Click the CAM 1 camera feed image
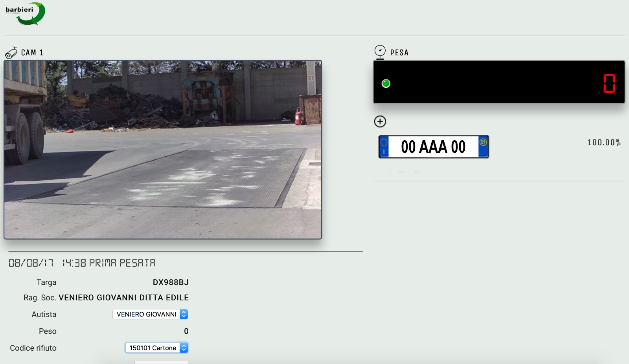This screenshot has width=629, height=364. click(x=163, y=150)
